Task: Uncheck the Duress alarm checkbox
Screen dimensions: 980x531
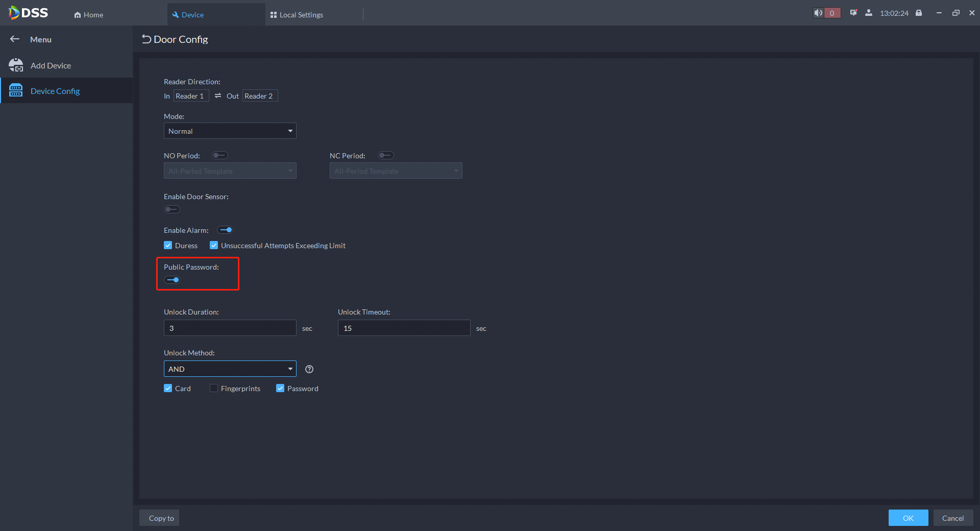Action: click(x=168, y=246)
